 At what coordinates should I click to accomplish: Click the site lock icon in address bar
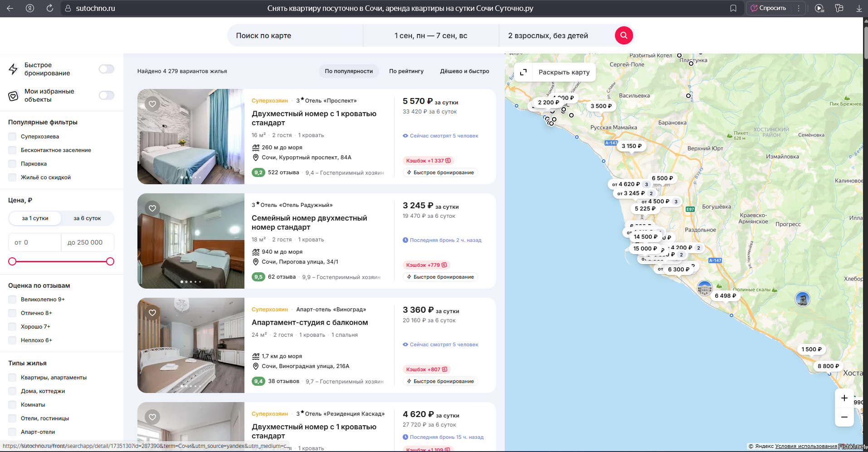pyautogui.click(x=68, y=8)
